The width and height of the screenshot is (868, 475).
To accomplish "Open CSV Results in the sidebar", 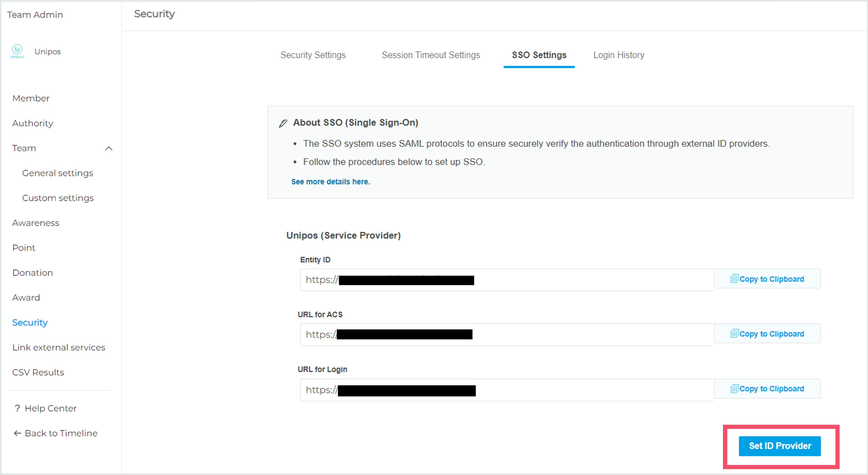I will point(38,373).
